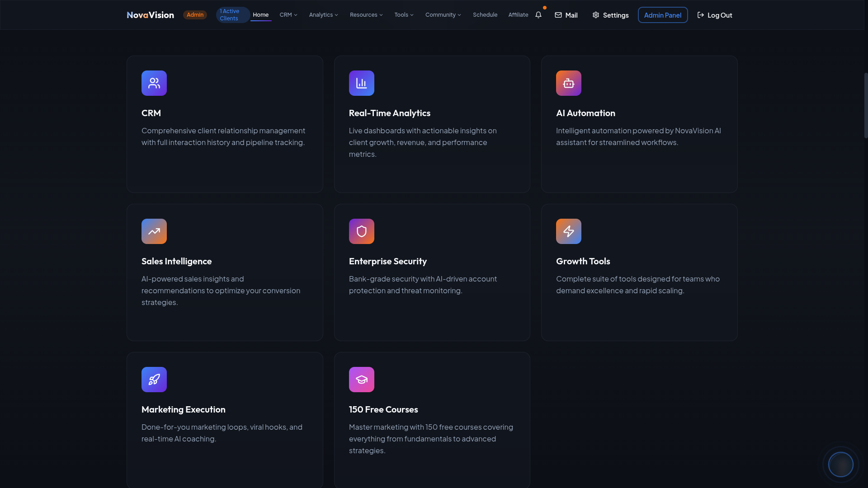Open the Community dropdown menu
The height and width of the screenshot is (488, 868).
[x=443, y=15]
